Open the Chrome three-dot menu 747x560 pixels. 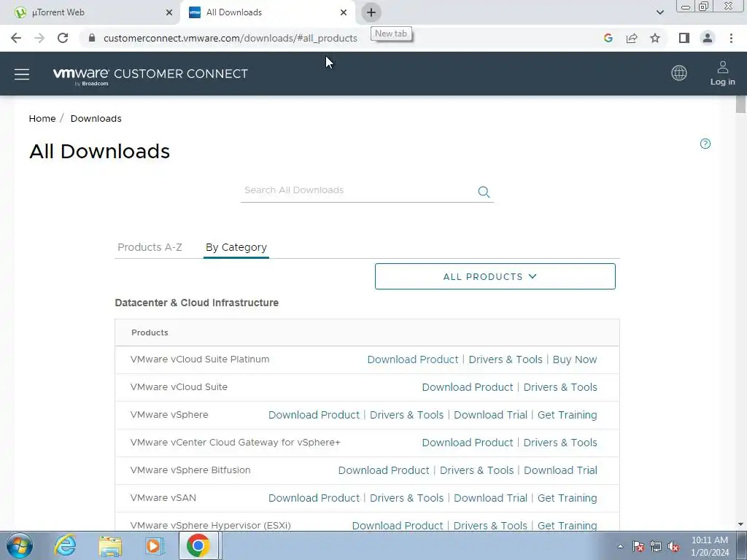(x=731, y=38)
